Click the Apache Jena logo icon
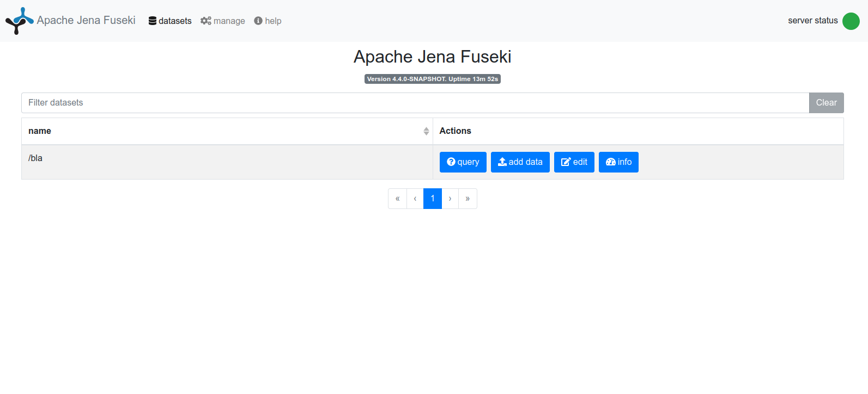The height and width of the screenshot is (394, 868). point(20,21)
